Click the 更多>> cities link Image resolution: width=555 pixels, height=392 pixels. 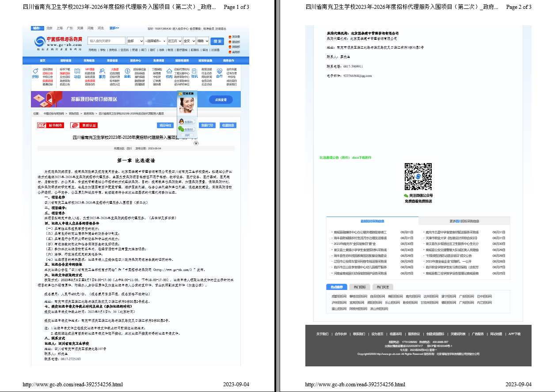click(114, 28)
